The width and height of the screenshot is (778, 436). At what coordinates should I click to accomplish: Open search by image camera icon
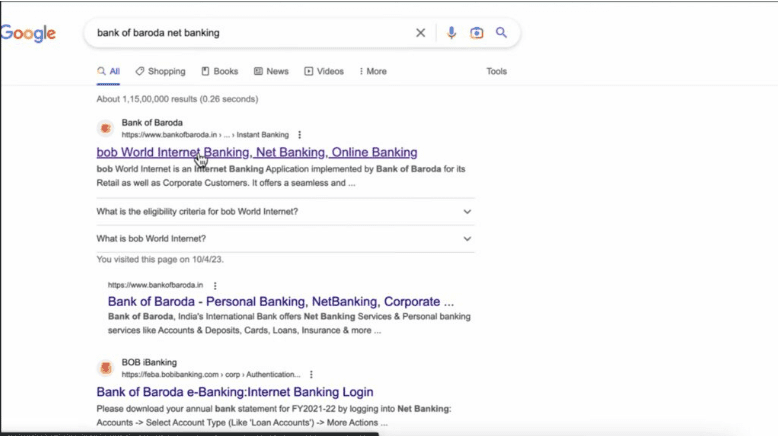476,33
